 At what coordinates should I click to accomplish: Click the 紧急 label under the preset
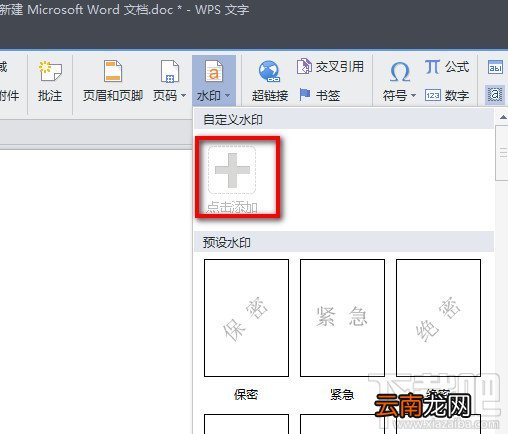(342, 395)
